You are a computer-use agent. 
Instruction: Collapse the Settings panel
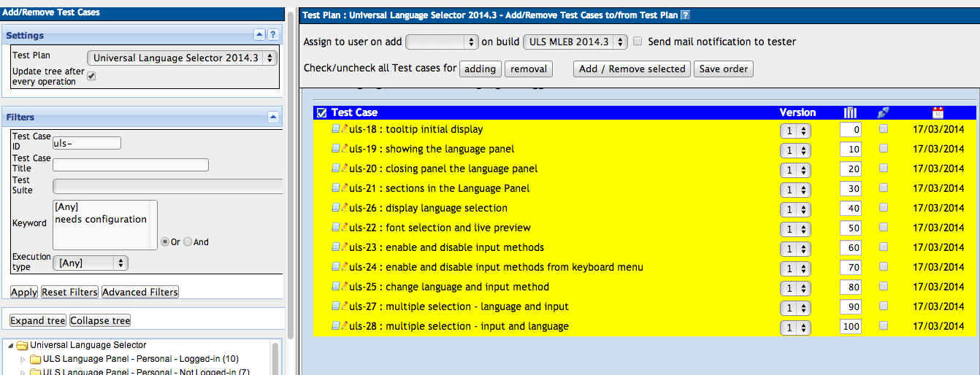[259, 35]
